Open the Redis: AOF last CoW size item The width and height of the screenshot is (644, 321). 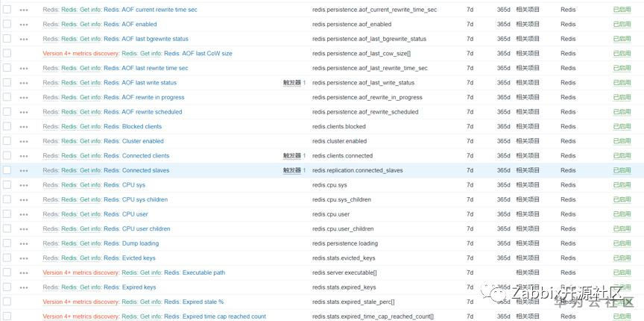click(198, 54)
